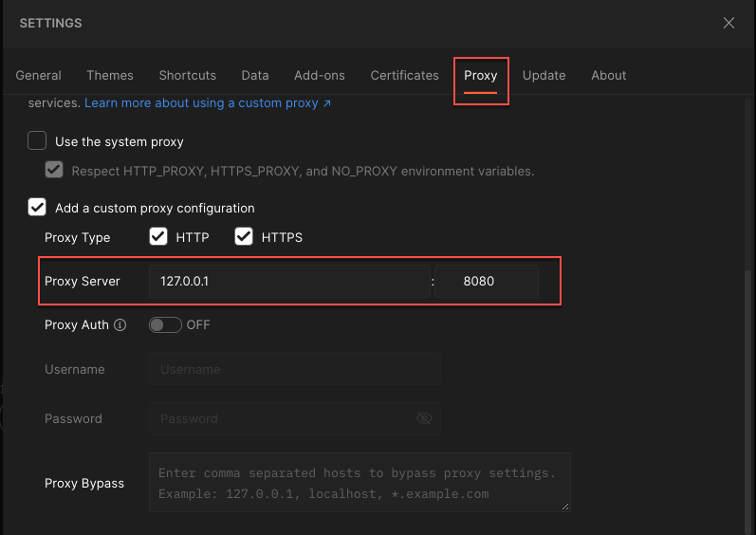This screenshot has width=756, height=535.
Task: Open the Shortcuts tab
Action: 188,75
